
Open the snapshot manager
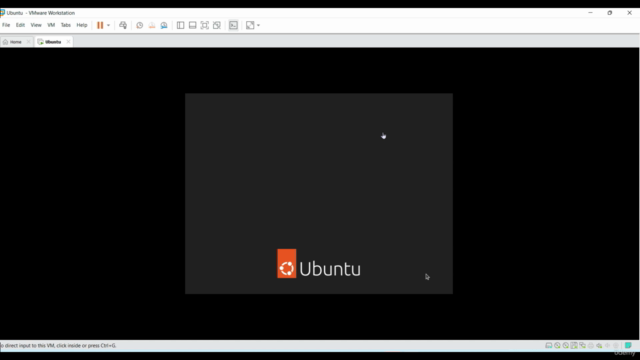pos(164,25)
